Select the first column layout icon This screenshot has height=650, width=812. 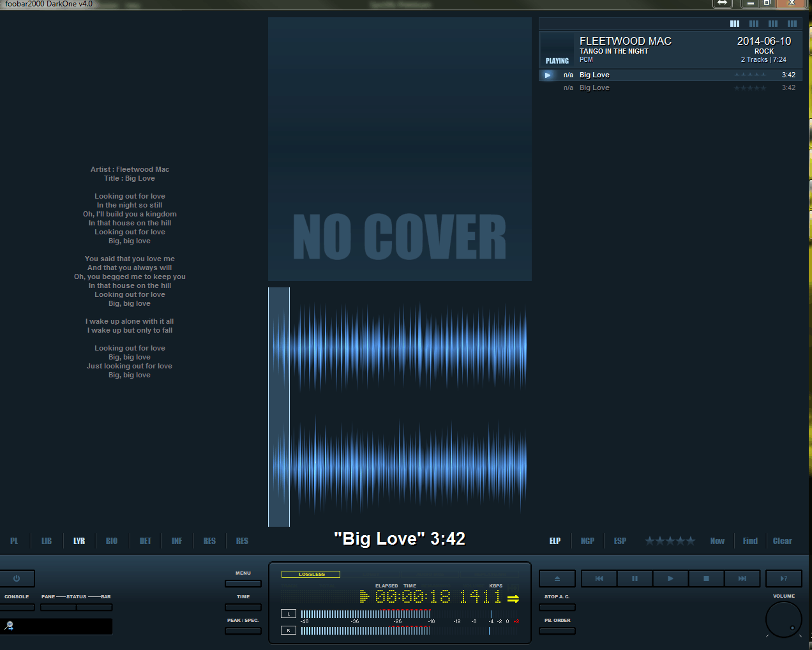pyautogui.click(x=735, y=24)
